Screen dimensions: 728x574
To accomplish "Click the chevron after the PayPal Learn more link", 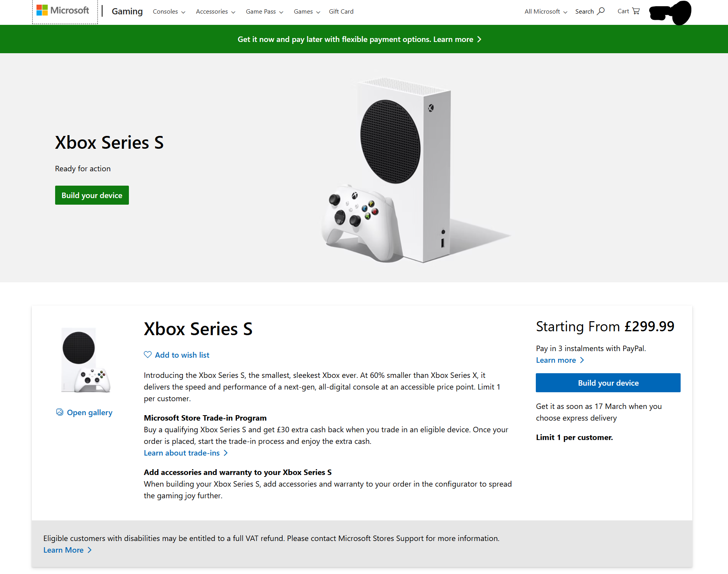I will (x=582, y=360).
